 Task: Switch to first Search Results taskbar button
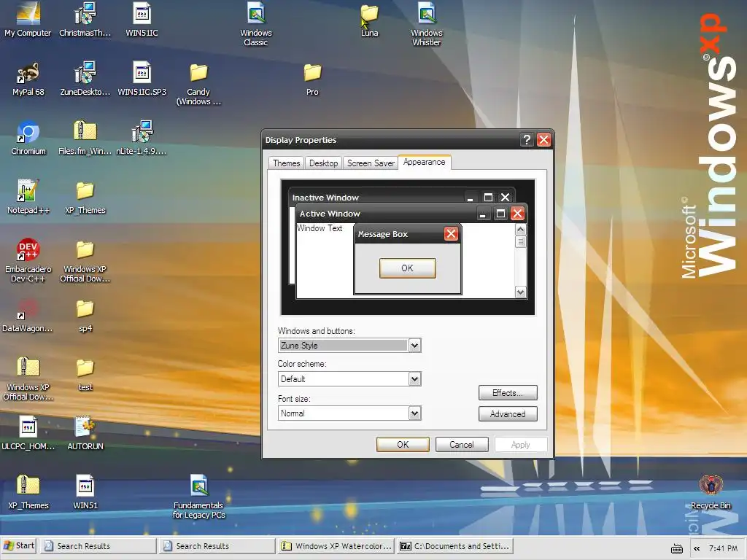(98, 546)
